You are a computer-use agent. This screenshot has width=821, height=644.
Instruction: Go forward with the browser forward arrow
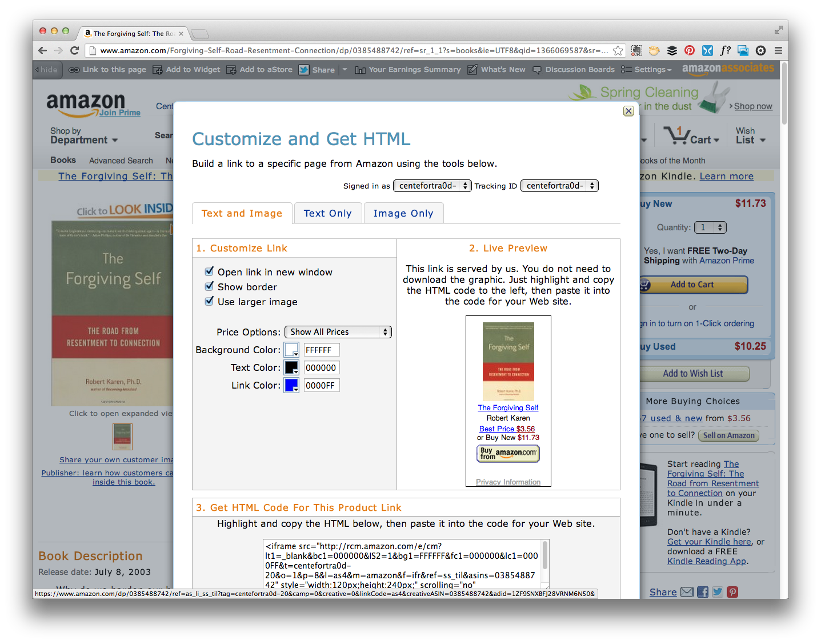click(58, 50)
